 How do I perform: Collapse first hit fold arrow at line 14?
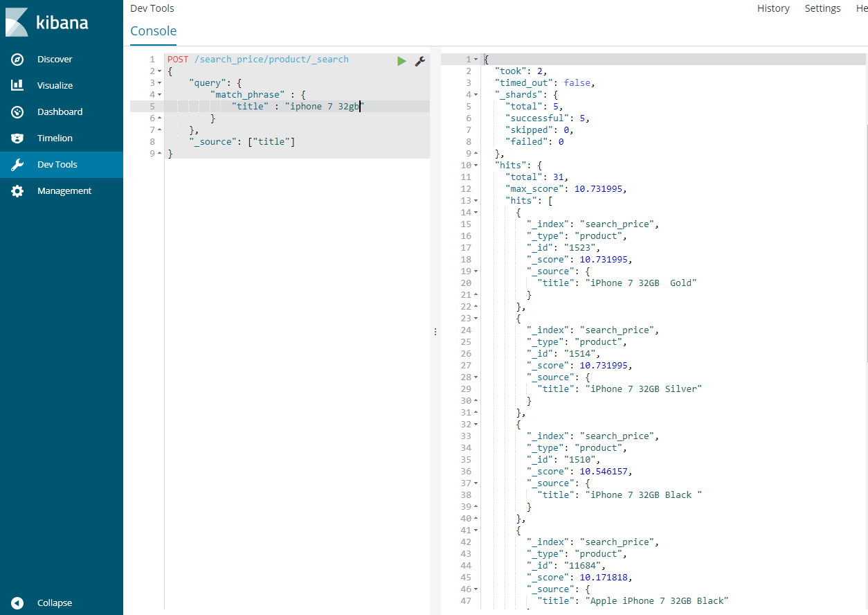click(476, 213)
